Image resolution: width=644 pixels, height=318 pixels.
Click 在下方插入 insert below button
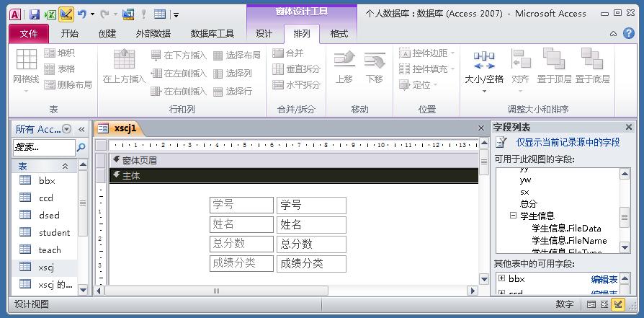pos(179,55)
